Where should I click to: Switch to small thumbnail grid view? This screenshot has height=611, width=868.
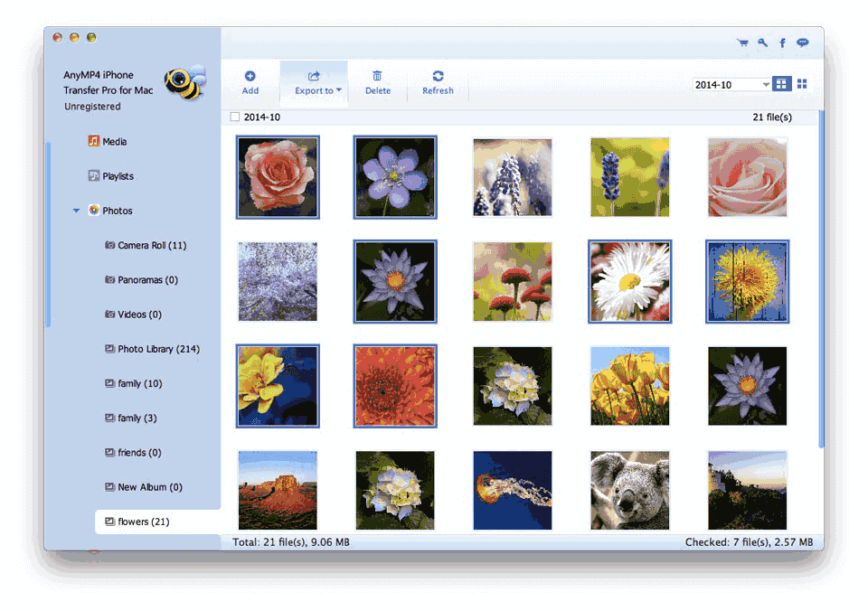click(802, 84)
